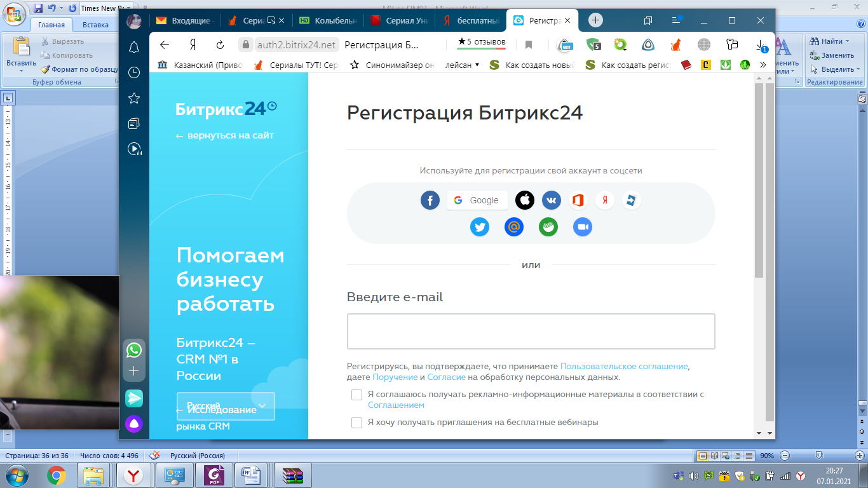Sign up with the blue arrow-door icon

pos(631,201)
